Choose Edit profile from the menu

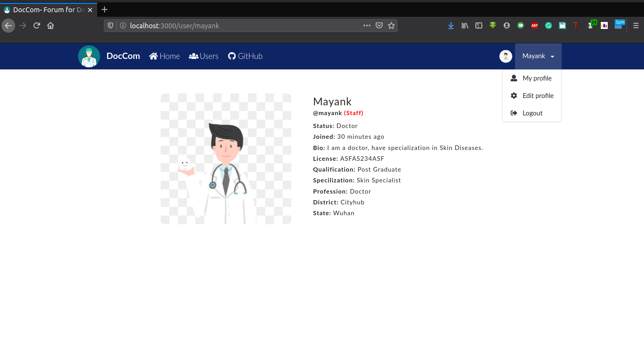(532, 96)
